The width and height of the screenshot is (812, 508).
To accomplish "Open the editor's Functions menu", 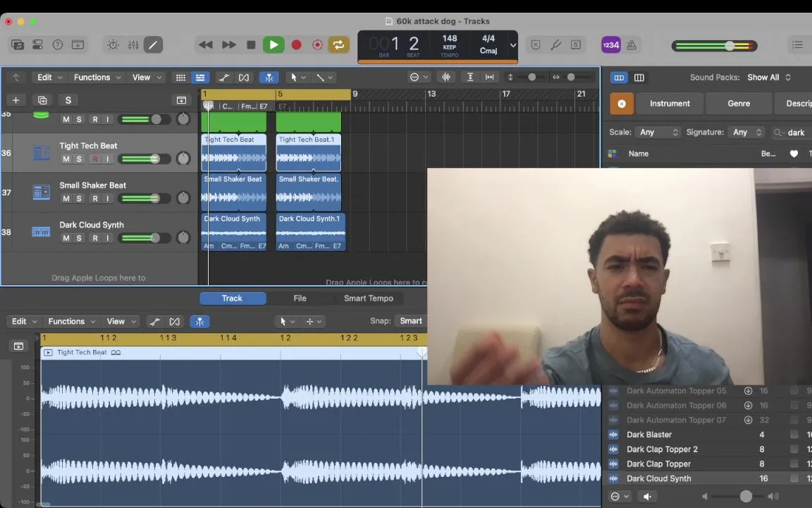I will click(71, 322).
